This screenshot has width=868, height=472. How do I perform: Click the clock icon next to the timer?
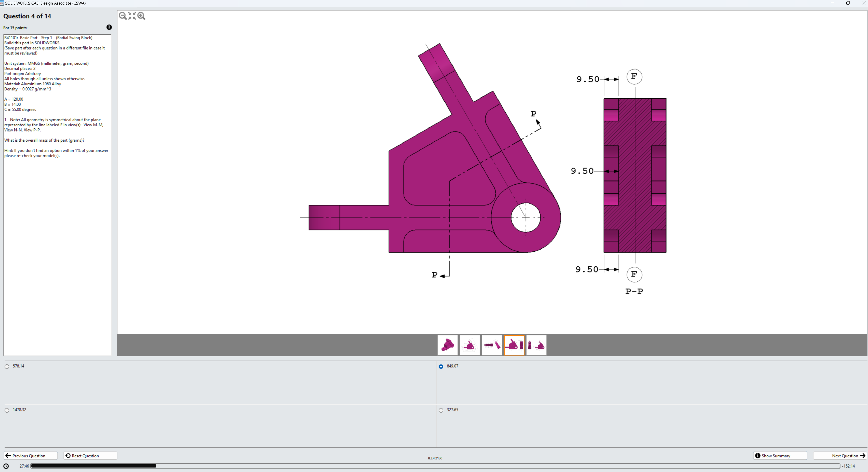click(x=6, y=466)
